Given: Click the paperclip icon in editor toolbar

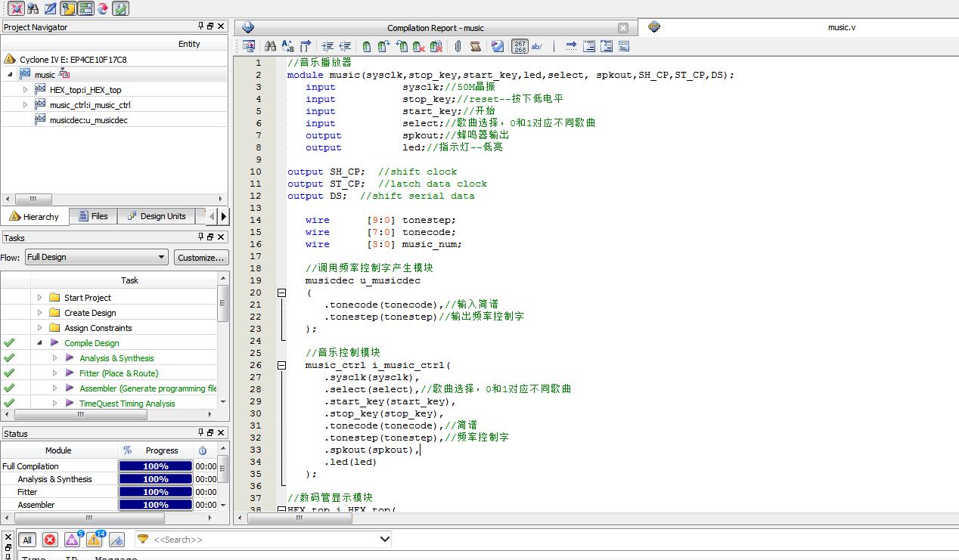Looking at the screenshot, I should pyautogui.click(x=458, y=46).
